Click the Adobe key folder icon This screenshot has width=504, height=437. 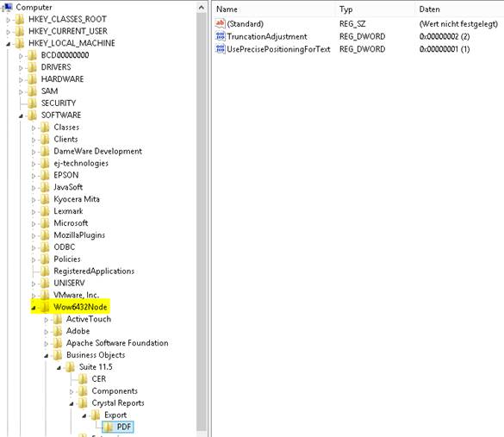[58, 331]
